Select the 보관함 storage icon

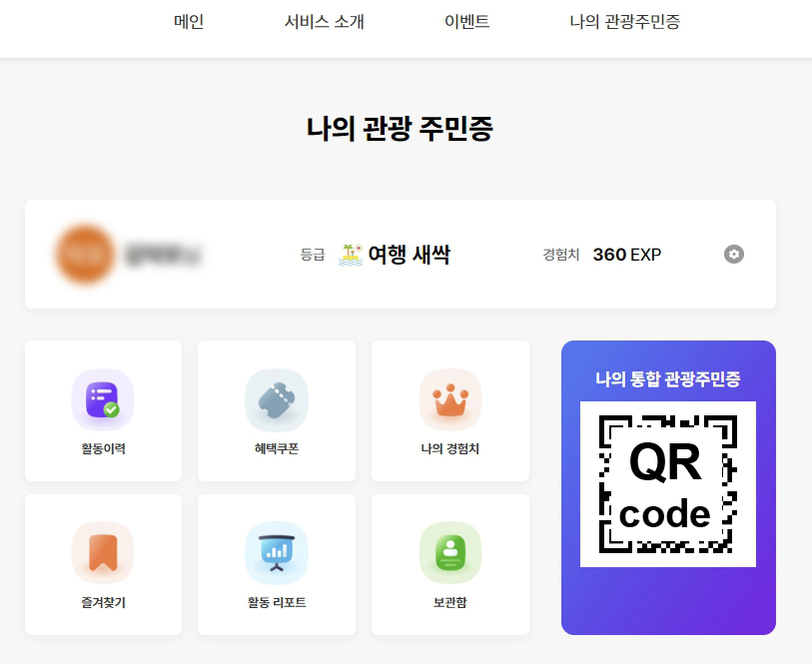click(x=450, y=550)
